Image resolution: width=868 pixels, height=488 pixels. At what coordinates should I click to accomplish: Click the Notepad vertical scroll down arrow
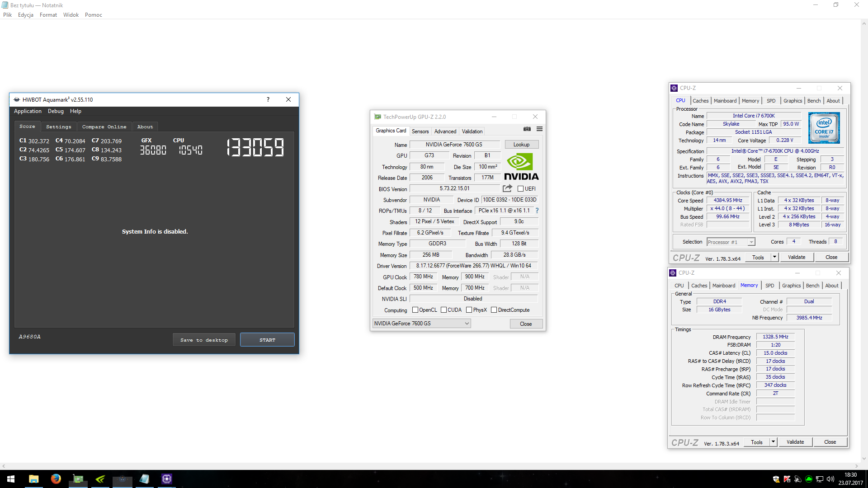[x=864, y=459]
